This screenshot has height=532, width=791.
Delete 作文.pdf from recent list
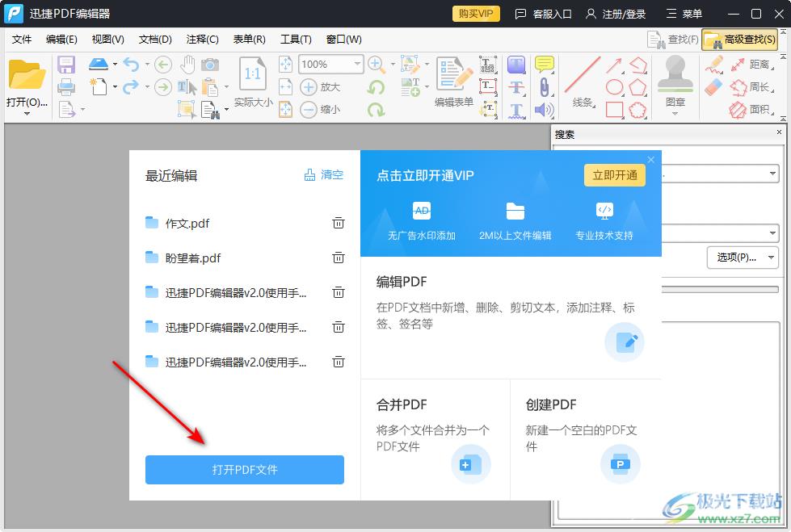point(339,223)
